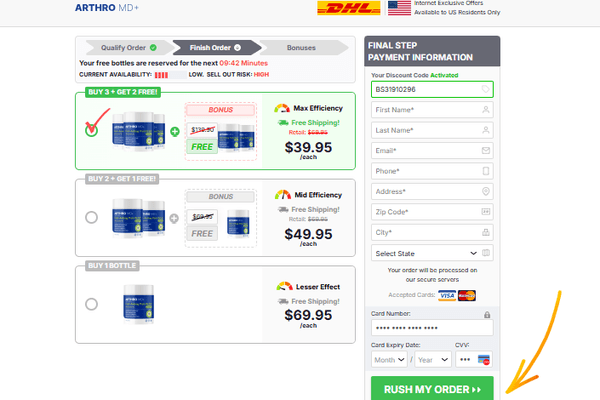
Task: Click the green FREE badge
Action: (x=202, y=147)
